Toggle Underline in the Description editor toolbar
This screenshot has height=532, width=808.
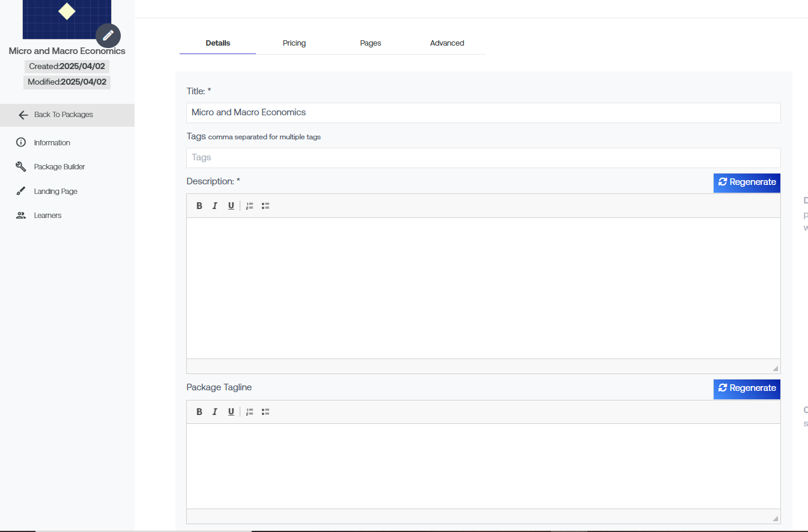point(231,206)
